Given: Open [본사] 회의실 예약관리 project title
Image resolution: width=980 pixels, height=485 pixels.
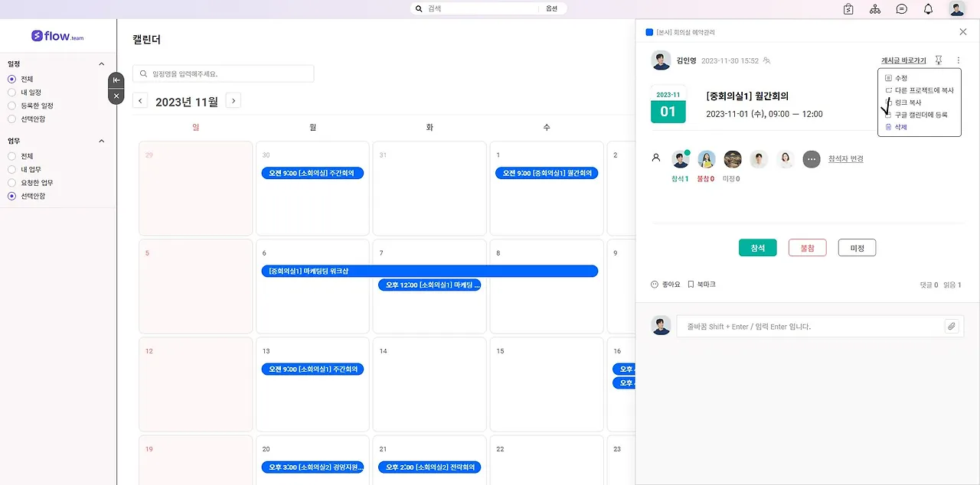Looking at the screenshot, I should (685, 32).
